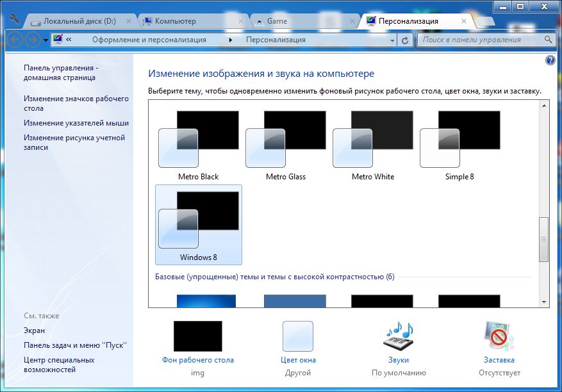Minimize the window
The image size is (562, 392).
point(503,6)
